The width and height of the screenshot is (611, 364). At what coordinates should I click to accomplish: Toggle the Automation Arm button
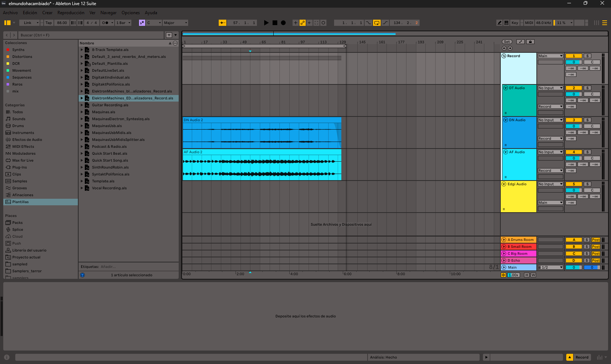pos(302,23)
